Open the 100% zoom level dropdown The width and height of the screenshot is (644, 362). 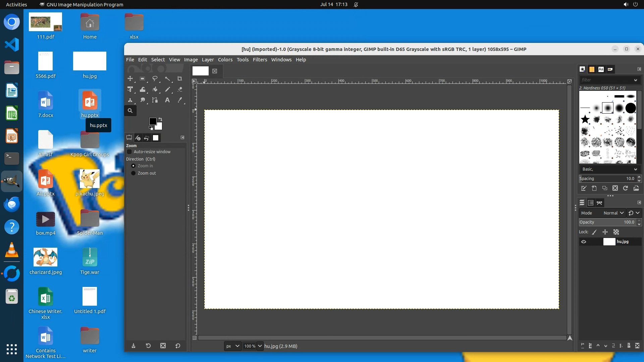point(260,346)
